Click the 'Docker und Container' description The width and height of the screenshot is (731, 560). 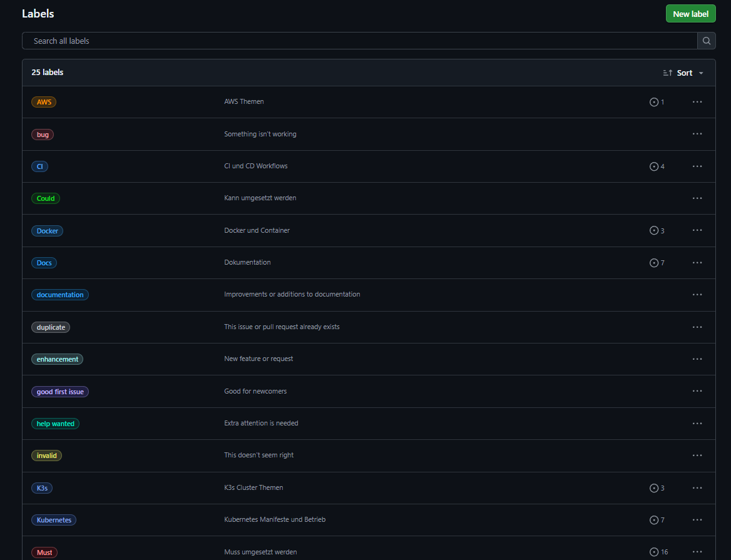click(257, 230)
